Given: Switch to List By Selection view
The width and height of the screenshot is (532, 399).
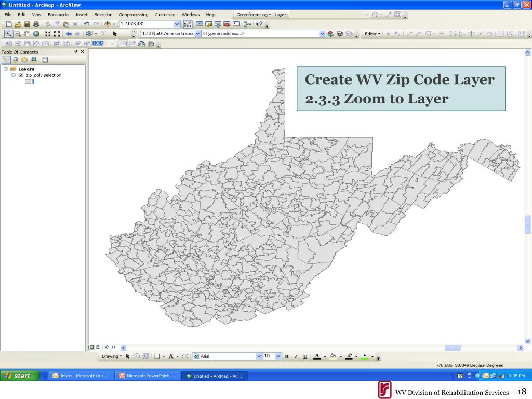Looking at the screenshot, I should pos(34,60).
